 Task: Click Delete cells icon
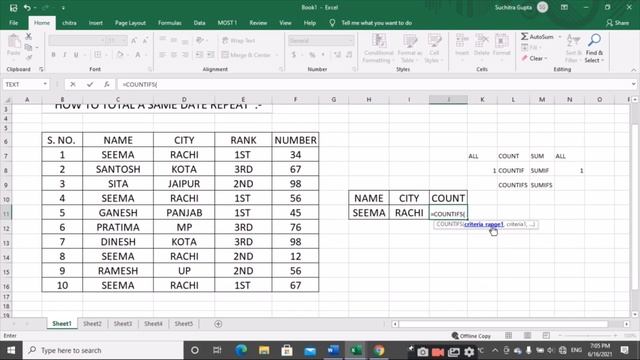click(482, 41)
